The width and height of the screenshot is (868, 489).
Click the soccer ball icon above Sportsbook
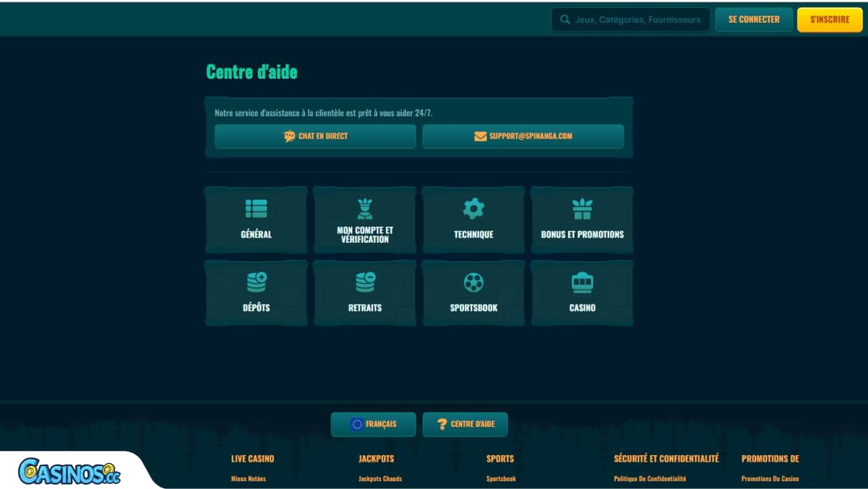point(473,282)
